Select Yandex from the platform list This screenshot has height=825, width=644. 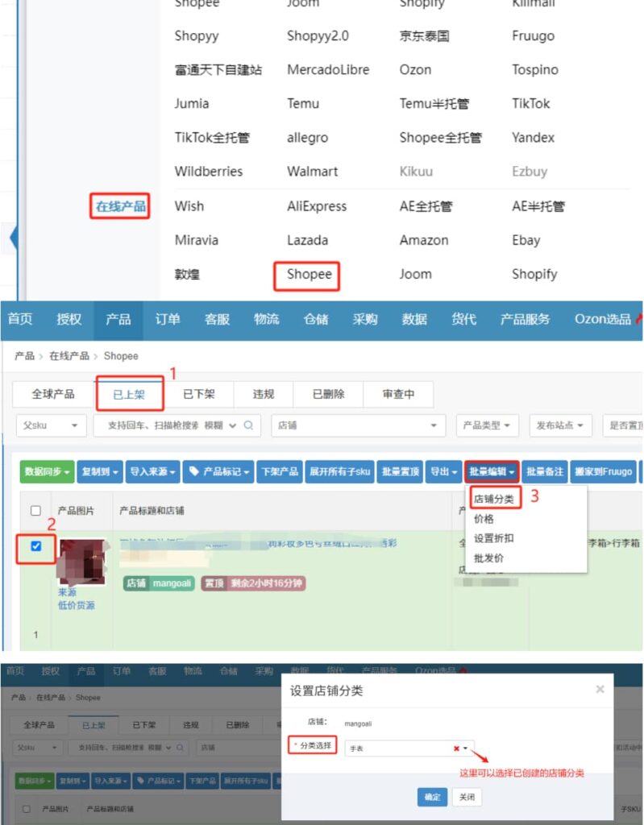click(x=533, y=137)
